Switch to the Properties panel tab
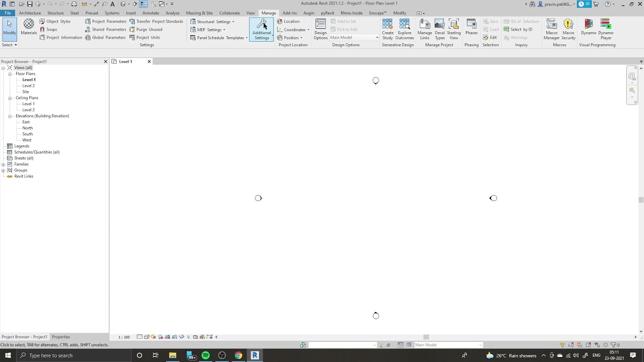The image size is (644, 362). pos(61,337)
